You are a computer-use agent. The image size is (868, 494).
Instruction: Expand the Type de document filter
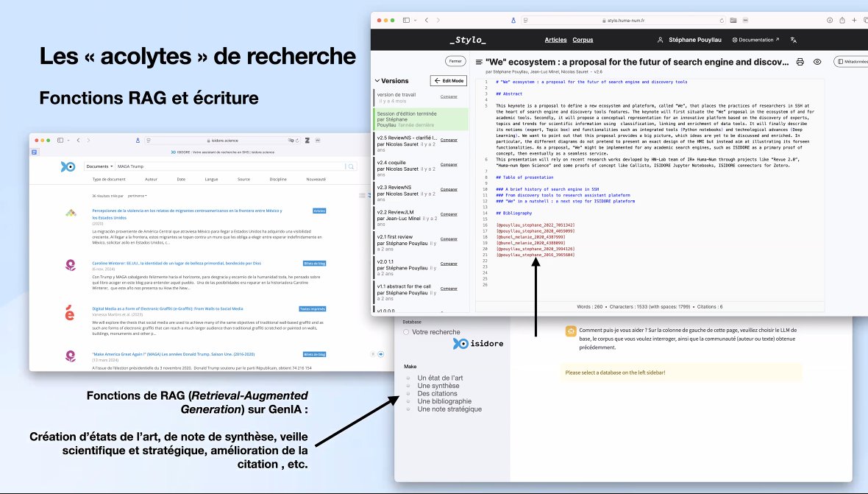[x=109, y=179]
